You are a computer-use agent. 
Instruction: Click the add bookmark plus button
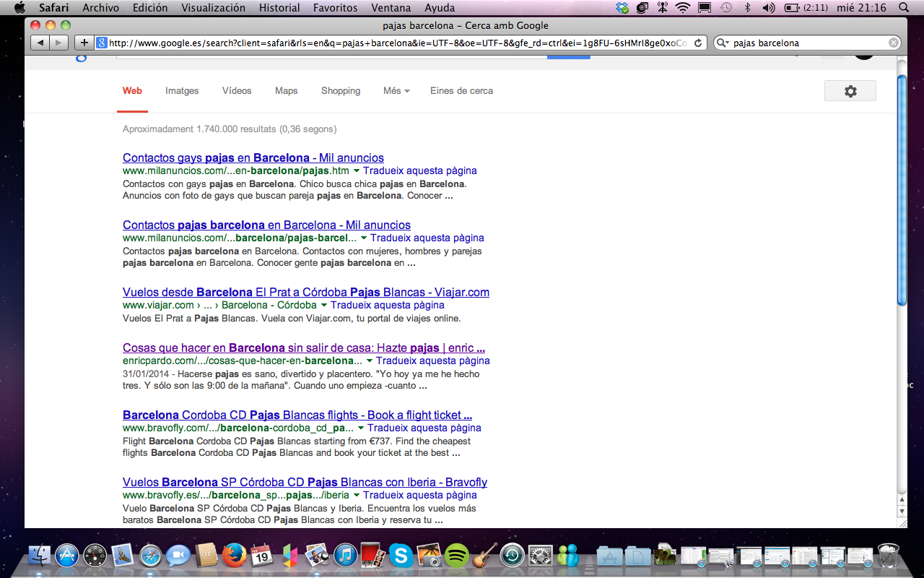(84, 43)
